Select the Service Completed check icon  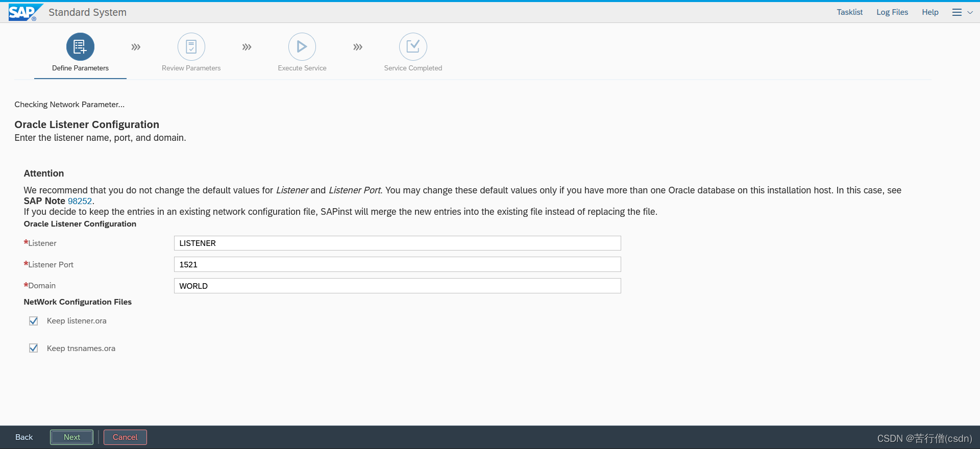pos(413,47)
